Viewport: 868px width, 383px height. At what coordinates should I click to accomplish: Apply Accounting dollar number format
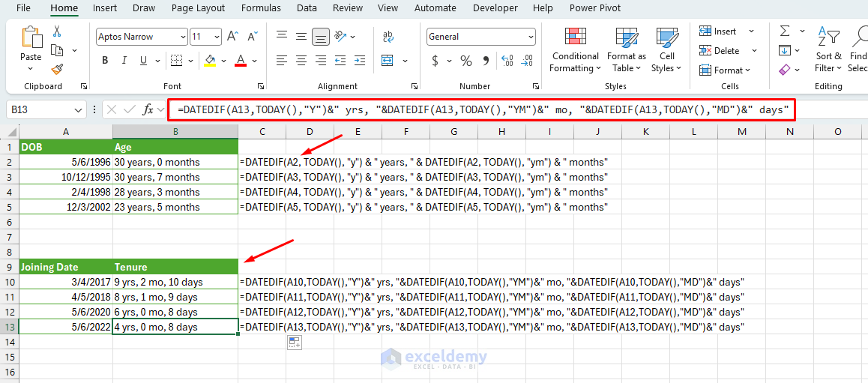[435, 60]
